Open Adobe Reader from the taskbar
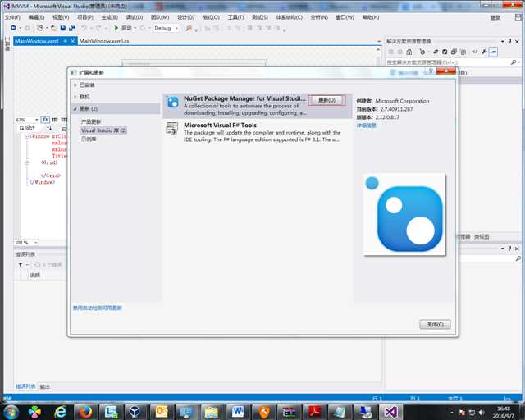The image size is (525, 420). (x=313, y=412)
